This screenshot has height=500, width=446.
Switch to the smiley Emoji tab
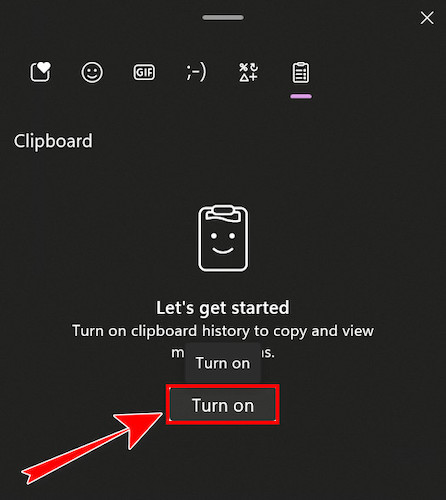pyautogui.click(x=92, y=72)
